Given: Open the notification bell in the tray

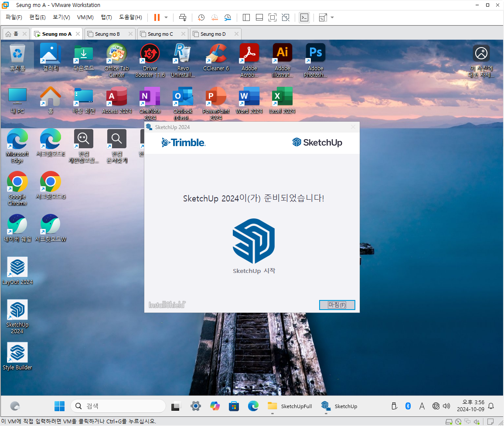Looking at the screenshot, I should 491,406.
